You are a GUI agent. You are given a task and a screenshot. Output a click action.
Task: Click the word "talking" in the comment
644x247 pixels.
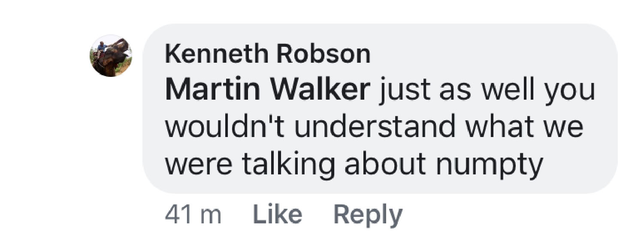pyautogui.click(x=288, y=166)
